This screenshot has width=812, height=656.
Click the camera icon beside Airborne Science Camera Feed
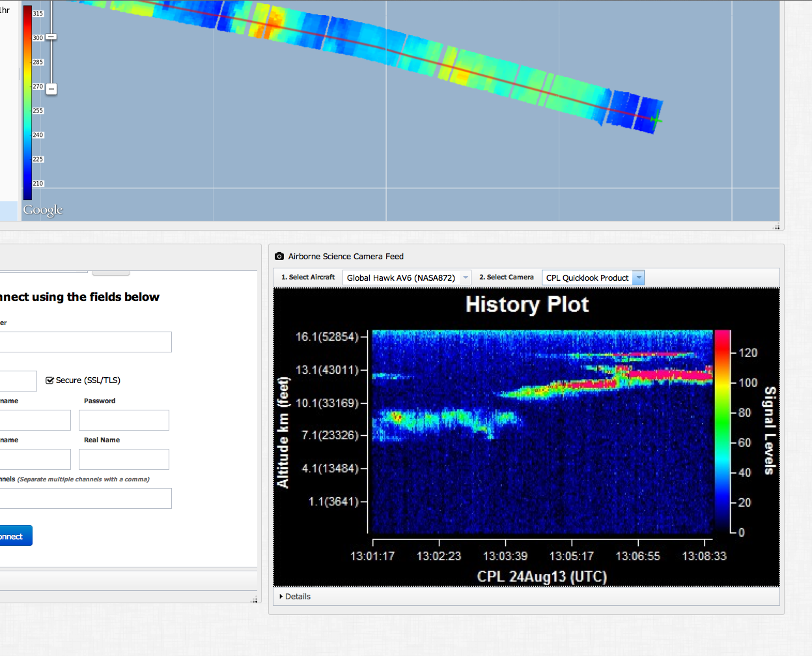pyautogui.click(x=279, y=257)
